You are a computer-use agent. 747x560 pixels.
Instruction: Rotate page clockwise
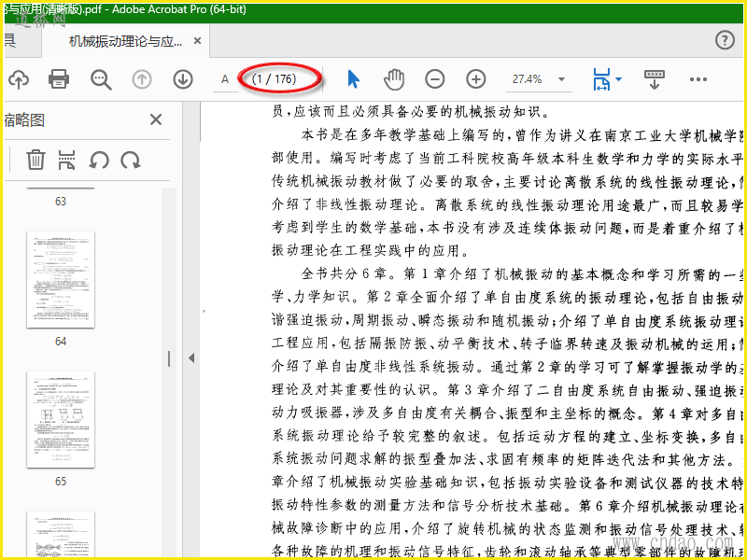pyautogui.click(x=130, y=160)
